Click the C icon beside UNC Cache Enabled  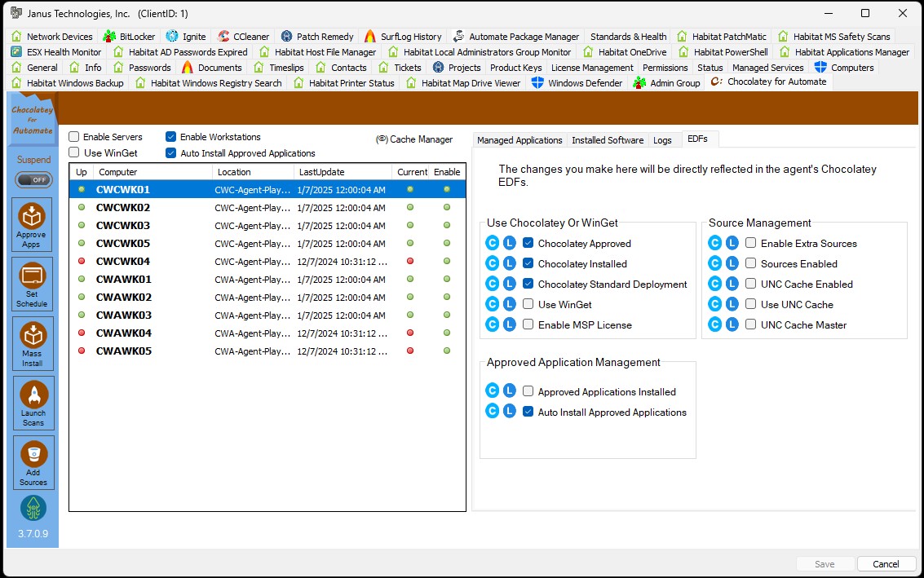click(714, 284)
